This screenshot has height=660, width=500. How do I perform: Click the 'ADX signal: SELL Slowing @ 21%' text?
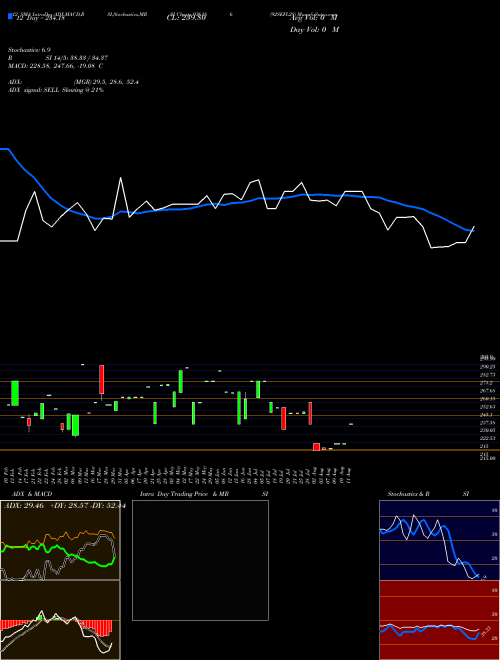(56, 90)
